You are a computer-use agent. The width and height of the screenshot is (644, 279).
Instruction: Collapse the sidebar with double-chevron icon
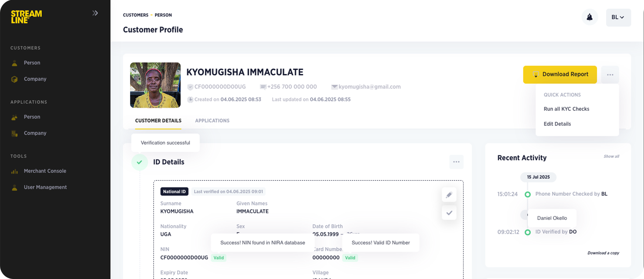coord(95,13)
